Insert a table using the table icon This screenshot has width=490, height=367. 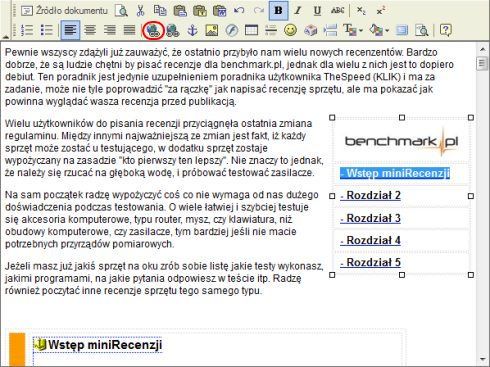251,31
